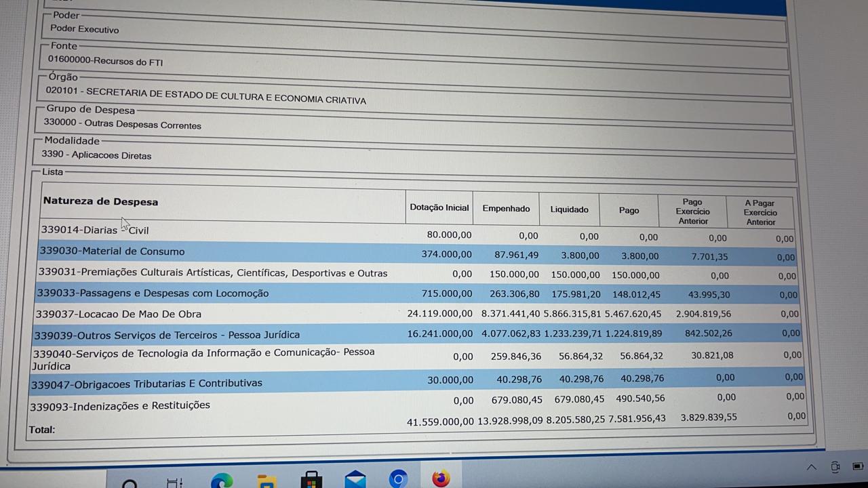Click the Liquidado column header
Viewport: 868px width, 488px height.
569,209
